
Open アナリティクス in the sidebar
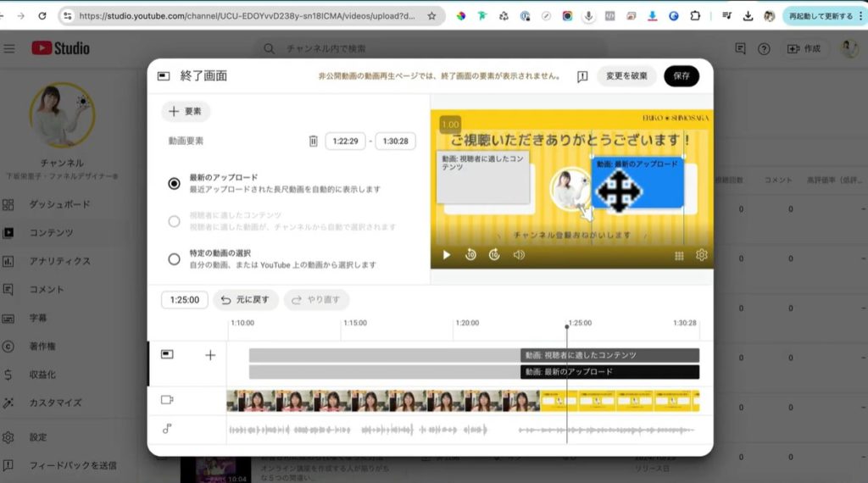59,261
